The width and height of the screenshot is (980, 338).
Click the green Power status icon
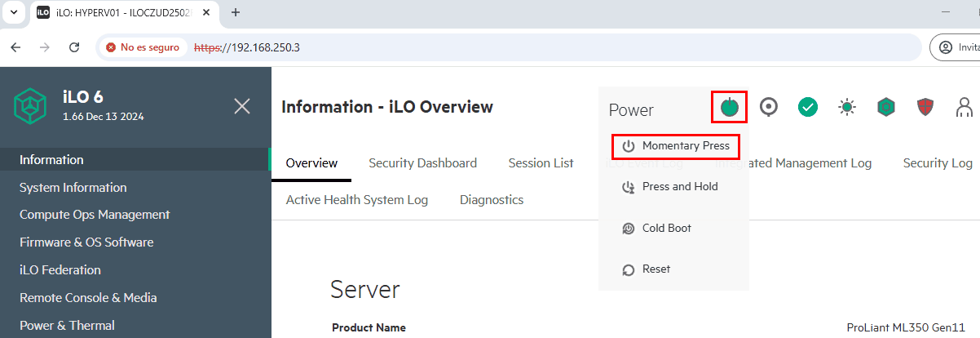[x=729, y=107]
